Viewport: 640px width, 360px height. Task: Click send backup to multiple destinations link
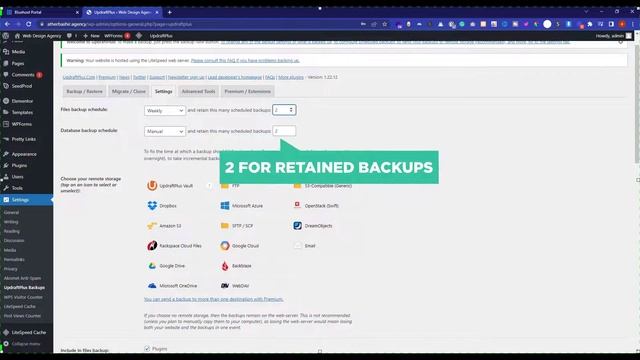pyautogui.click(x=213, y=299)
